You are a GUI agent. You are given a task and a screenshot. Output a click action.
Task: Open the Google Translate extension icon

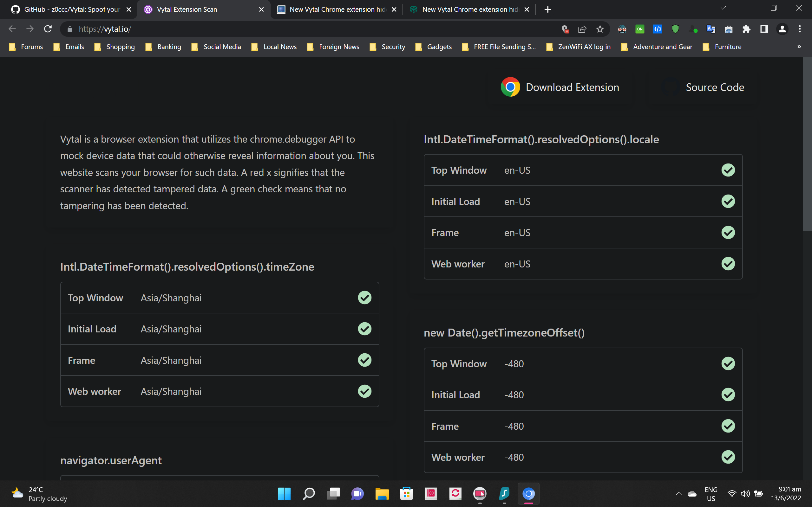pyautogui.click(x=711, y=29)
